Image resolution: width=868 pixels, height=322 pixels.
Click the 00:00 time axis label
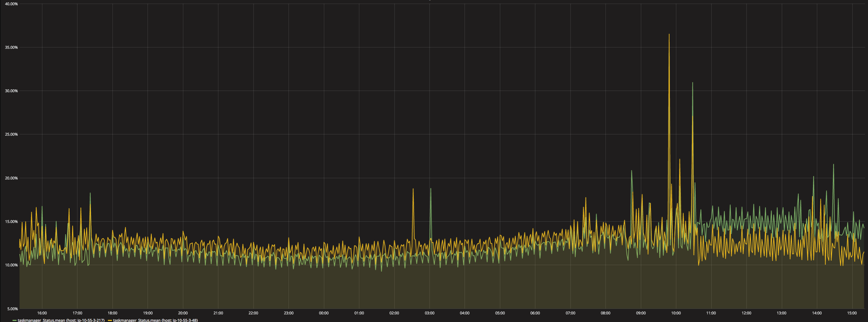[x=323, y=313]
